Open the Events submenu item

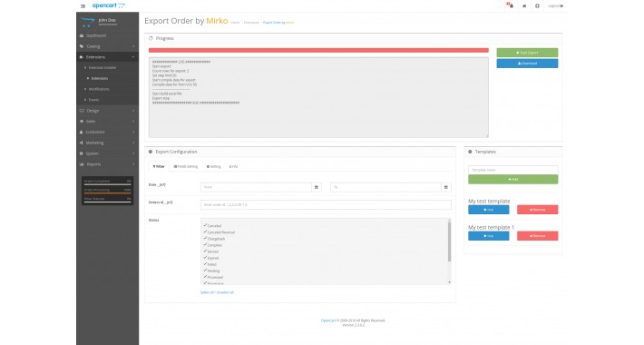coord(93,100)
